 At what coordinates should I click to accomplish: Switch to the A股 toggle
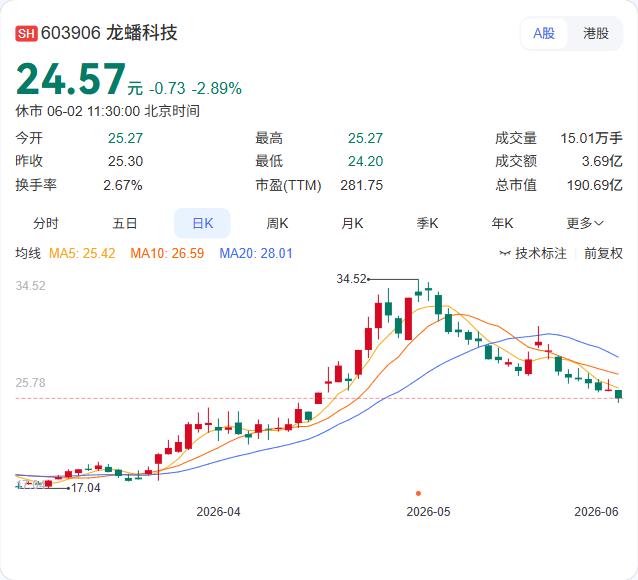(544, 33)
